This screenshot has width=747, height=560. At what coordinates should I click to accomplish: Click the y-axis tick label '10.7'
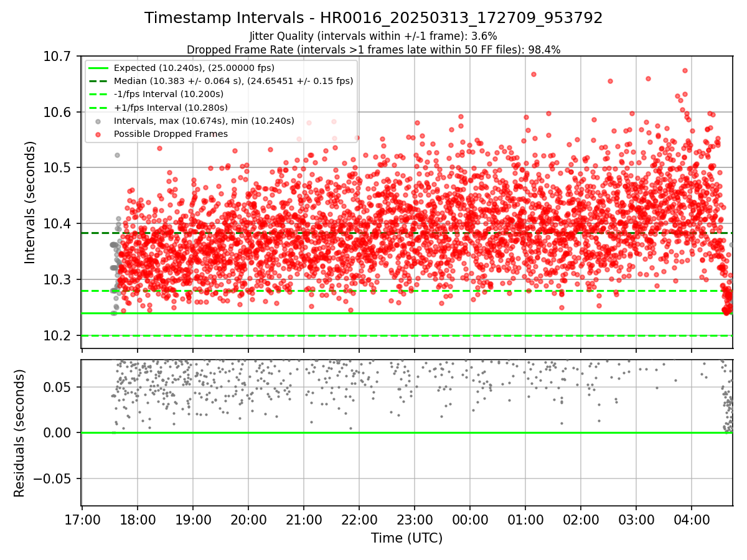pyautogui.click(x=57, y=57)
